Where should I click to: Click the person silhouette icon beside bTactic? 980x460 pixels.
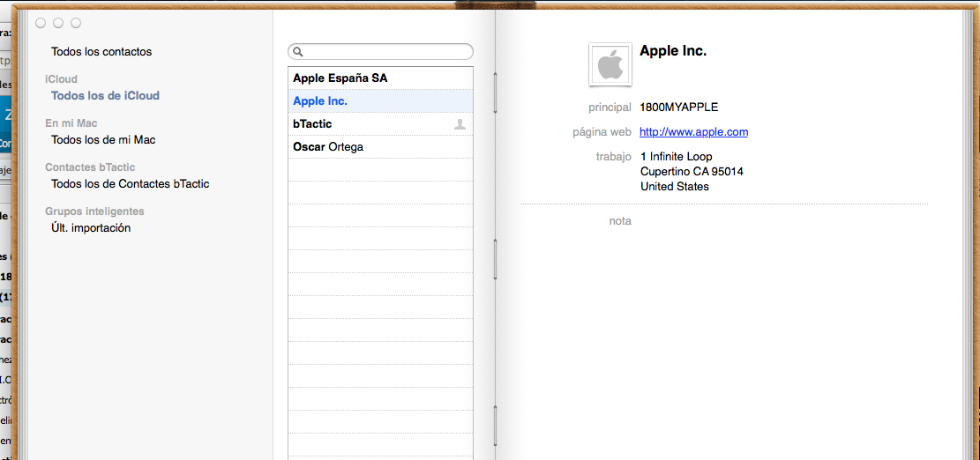(x=460, y=124)
